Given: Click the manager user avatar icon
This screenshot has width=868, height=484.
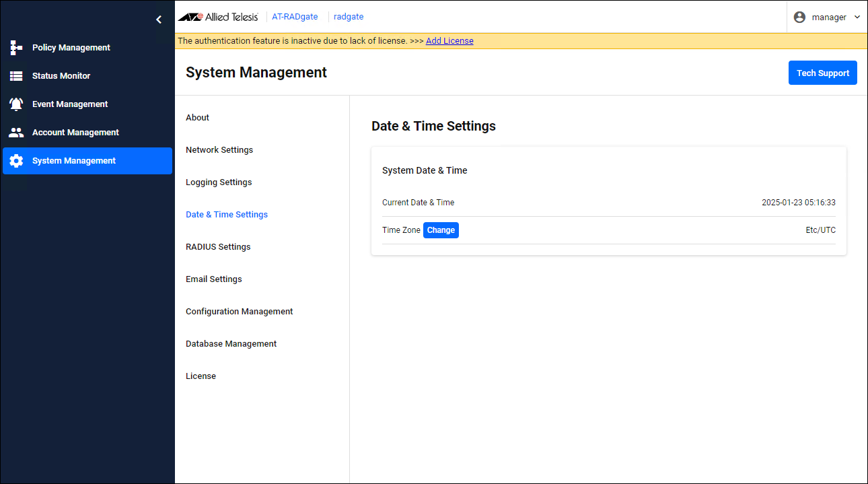Looking at the screenshot, I should 799,18.
